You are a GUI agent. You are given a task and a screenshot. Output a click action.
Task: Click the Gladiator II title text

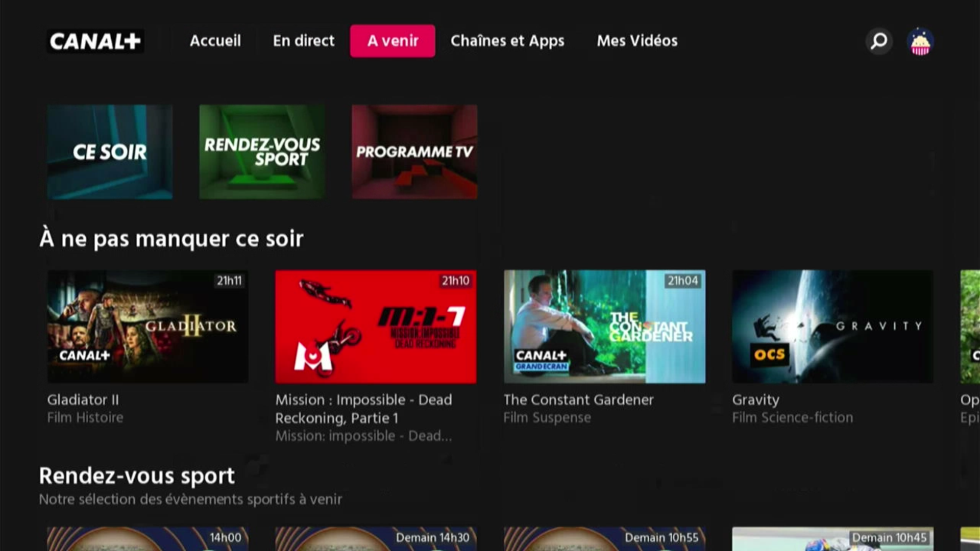click(x=83, y=400)
